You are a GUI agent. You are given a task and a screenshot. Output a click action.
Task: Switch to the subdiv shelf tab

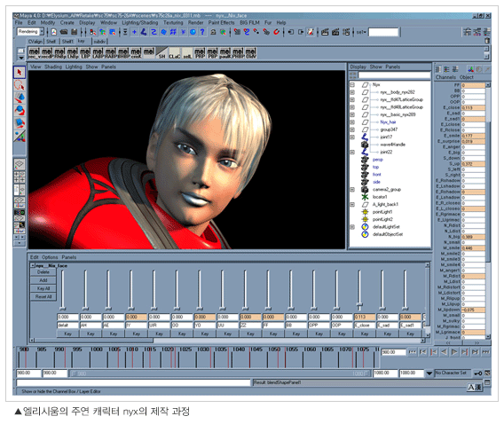click(99, 42)
